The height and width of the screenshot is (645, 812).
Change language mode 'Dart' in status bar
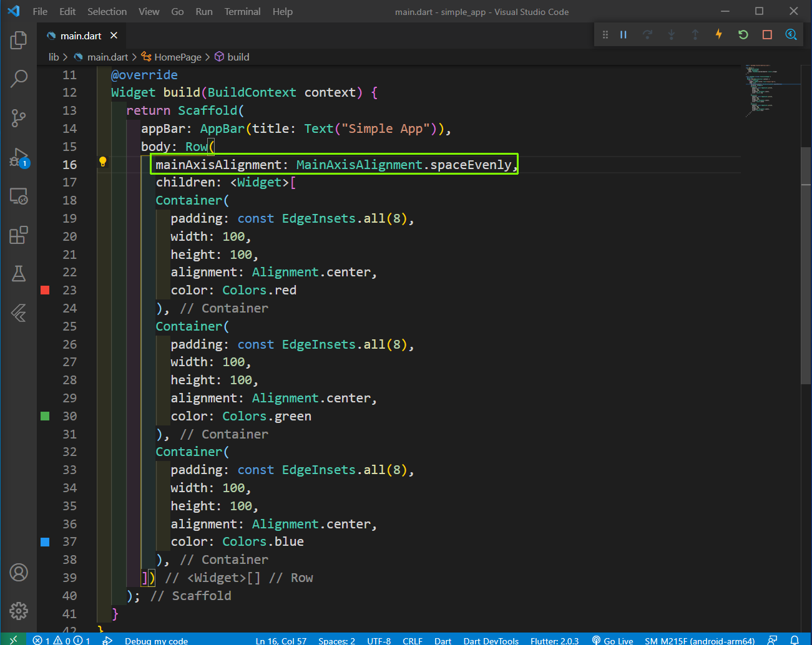point(443,641)
